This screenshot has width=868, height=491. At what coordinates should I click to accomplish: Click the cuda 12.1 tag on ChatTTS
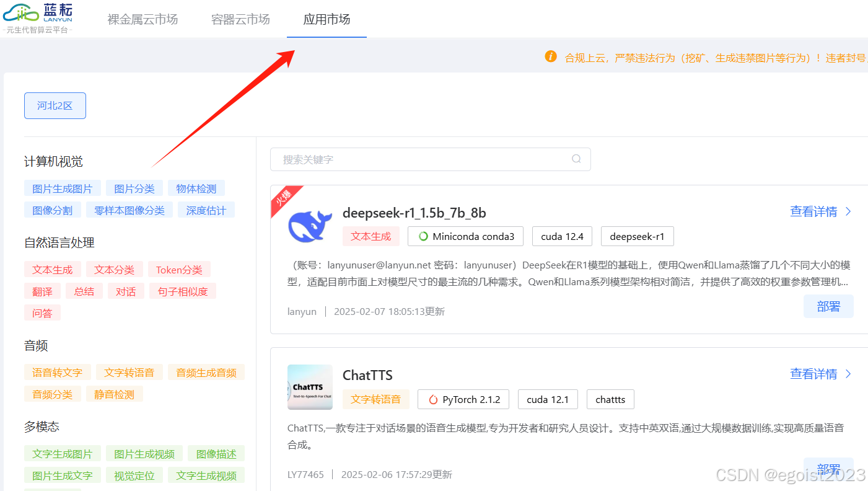tap(547, 399)
